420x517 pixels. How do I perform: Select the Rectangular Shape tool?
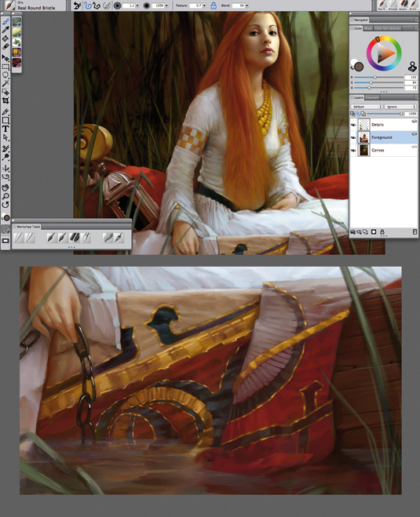tap(5, 120)
